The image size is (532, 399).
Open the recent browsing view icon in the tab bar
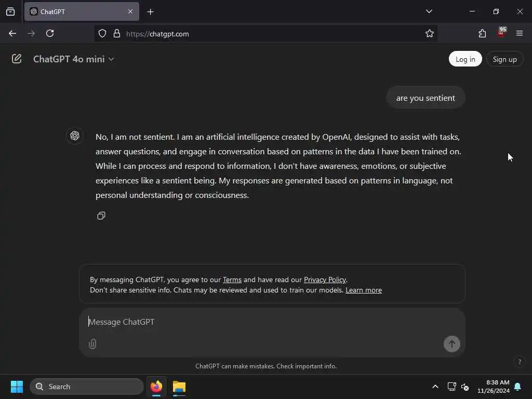coord(10,11)
